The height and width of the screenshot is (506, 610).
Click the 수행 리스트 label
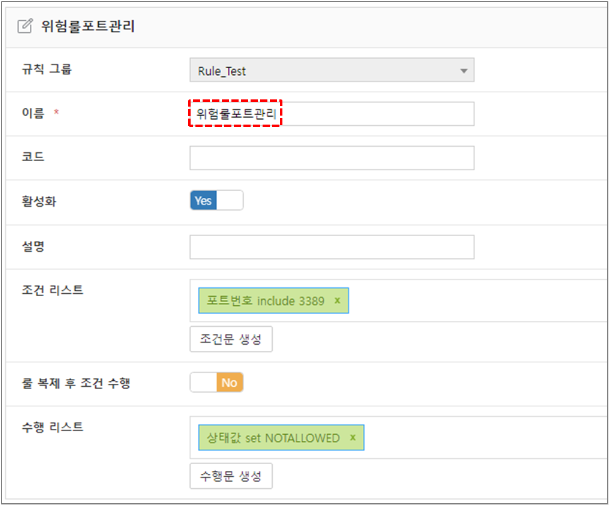coord(53,427)
